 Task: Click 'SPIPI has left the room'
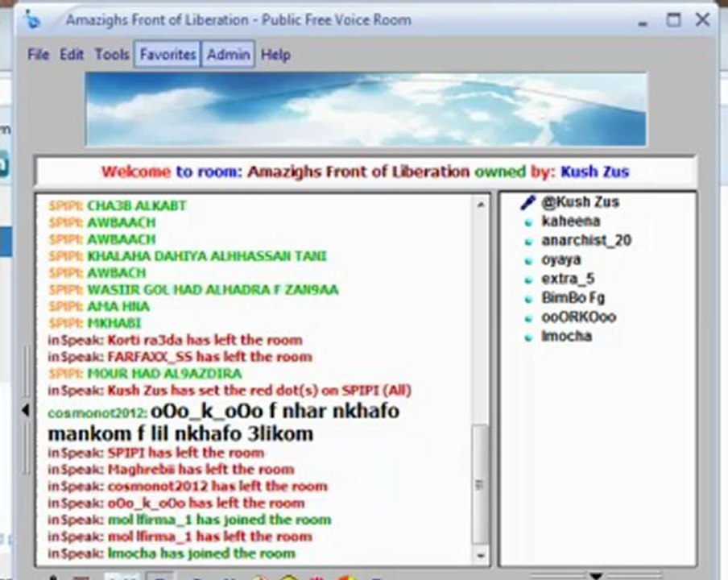point(156,453)
